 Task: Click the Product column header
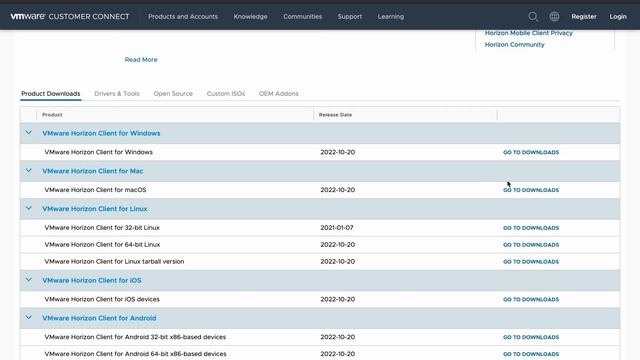52,115
